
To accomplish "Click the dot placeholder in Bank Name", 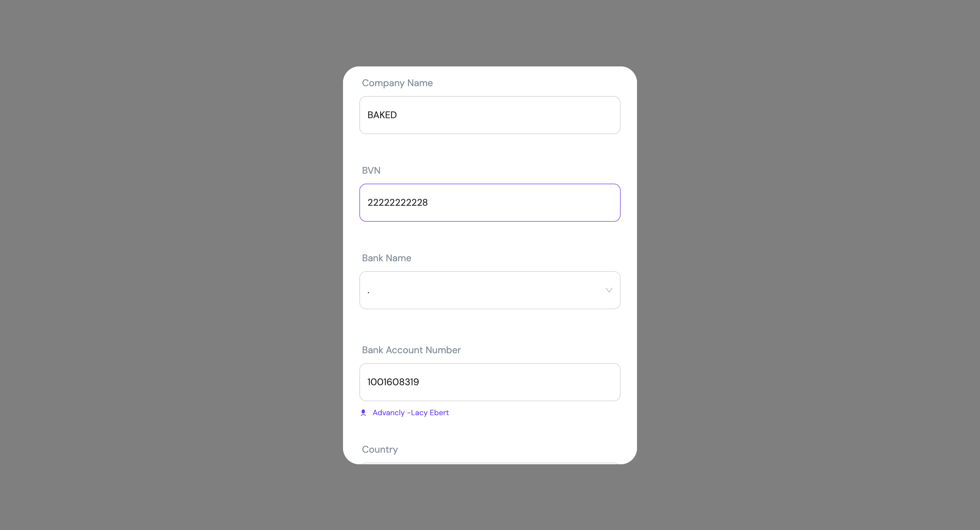I will 368,292.
